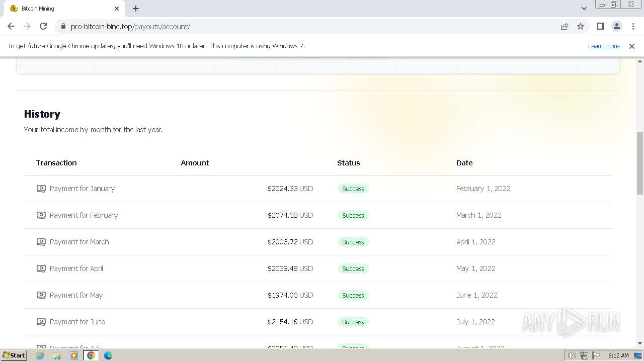
Task: Click the Transaction column header
Action: 56,163
